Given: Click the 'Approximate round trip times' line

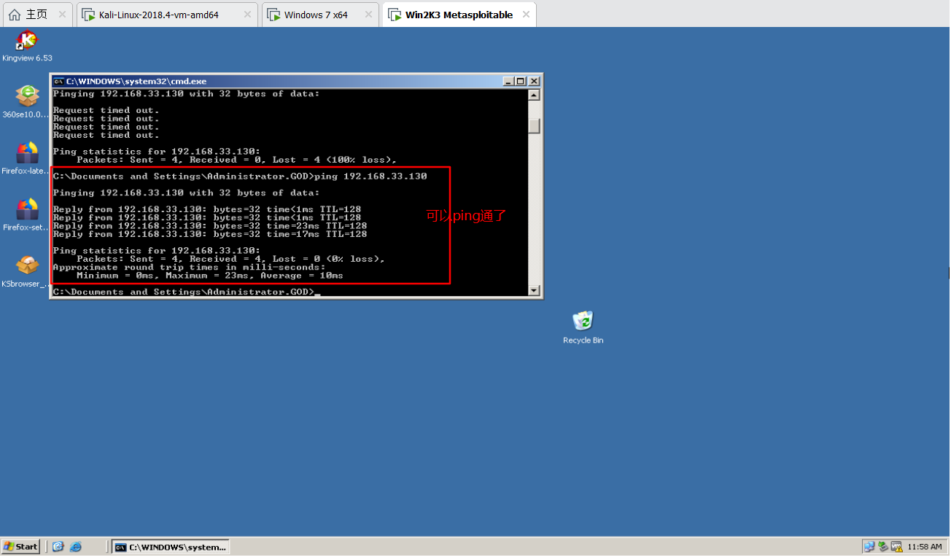Looking at the screenshot, I should [190, 268].
